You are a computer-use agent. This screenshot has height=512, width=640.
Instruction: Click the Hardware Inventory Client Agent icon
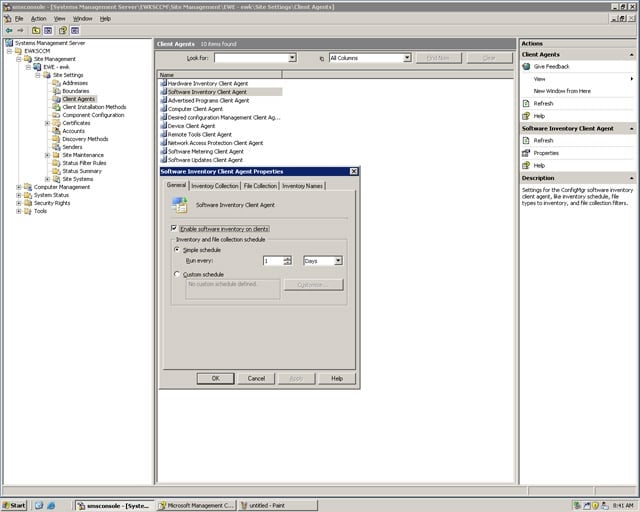click(164, 83)
